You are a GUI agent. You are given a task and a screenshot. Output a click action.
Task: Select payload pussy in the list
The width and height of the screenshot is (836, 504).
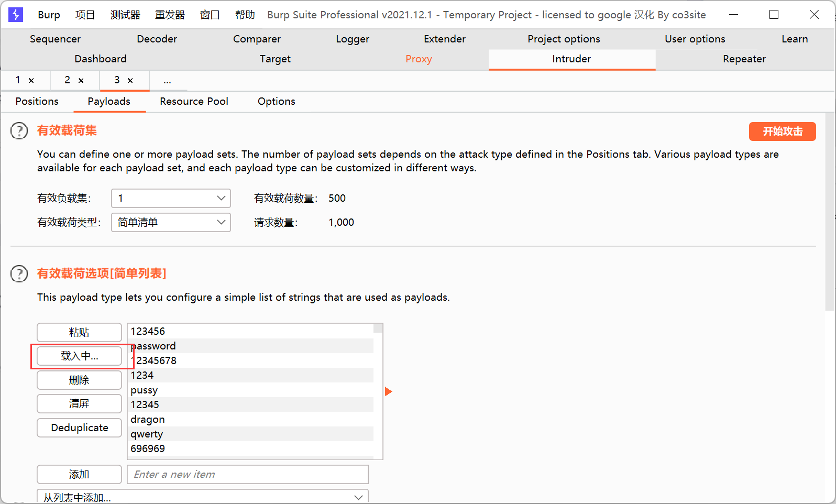tap(251, 390)
